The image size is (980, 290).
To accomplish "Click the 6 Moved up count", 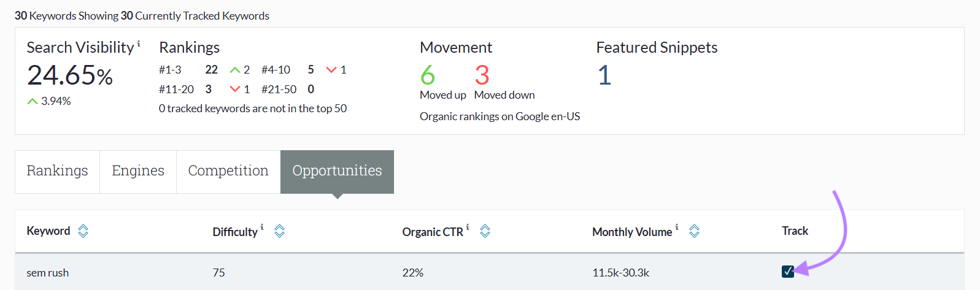I will tap(428, 75).
